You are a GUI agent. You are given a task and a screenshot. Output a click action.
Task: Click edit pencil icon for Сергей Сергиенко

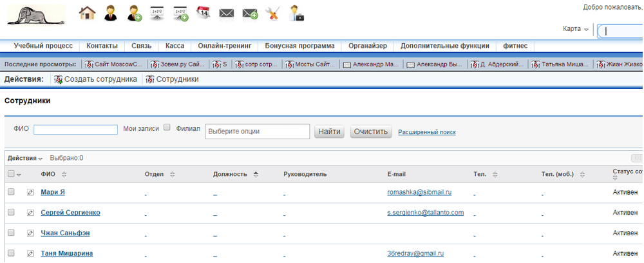[x=30, y=213]
